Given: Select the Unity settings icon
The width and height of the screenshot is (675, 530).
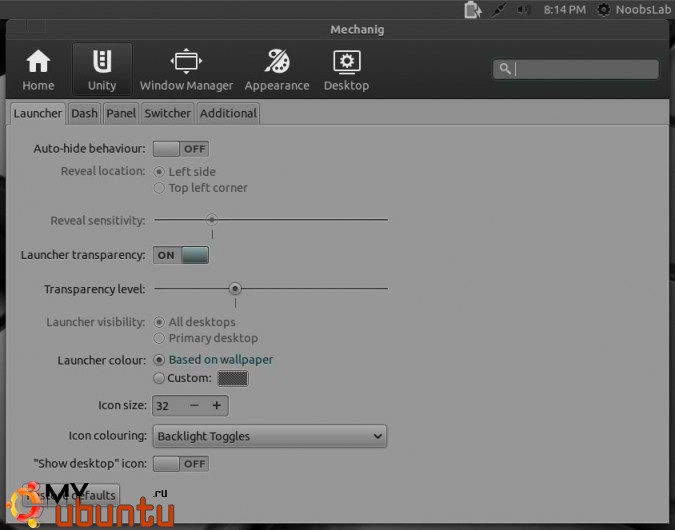Looking at the screenshot, I should (101, 70).
